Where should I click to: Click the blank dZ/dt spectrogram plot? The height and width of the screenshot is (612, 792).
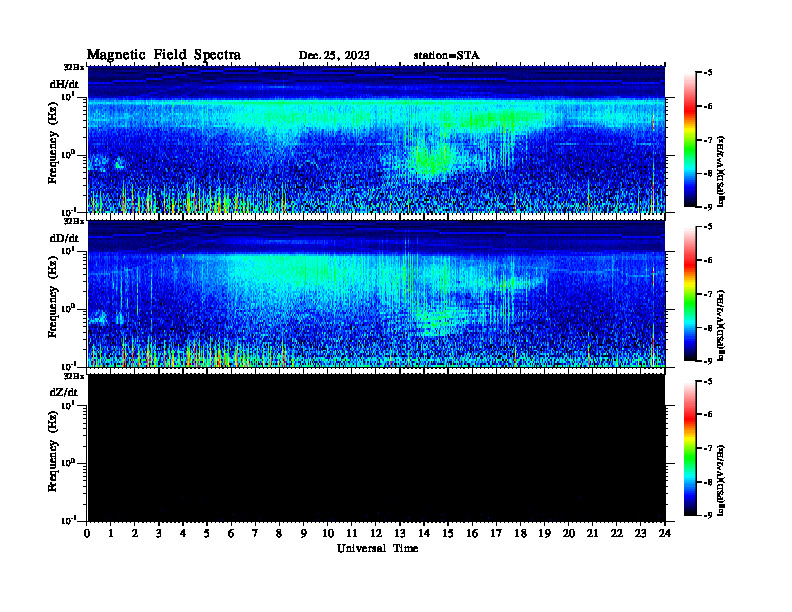(x=376, y=448)
